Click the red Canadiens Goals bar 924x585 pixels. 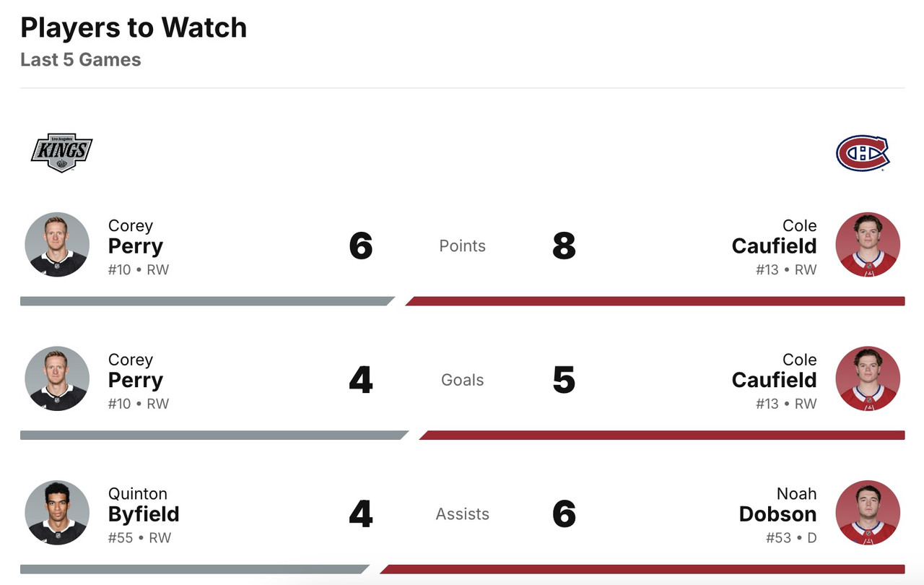click(663, 435)
